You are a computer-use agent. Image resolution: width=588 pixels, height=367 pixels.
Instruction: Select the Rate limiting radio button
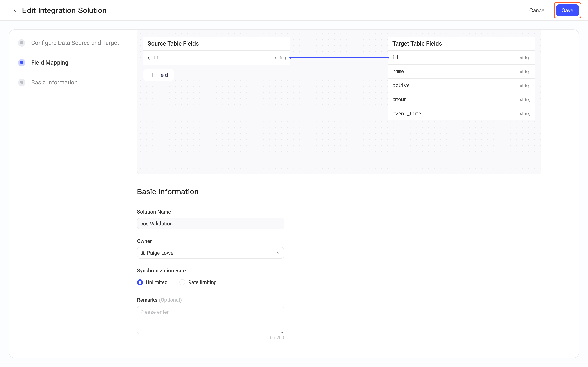click(182, 282)
